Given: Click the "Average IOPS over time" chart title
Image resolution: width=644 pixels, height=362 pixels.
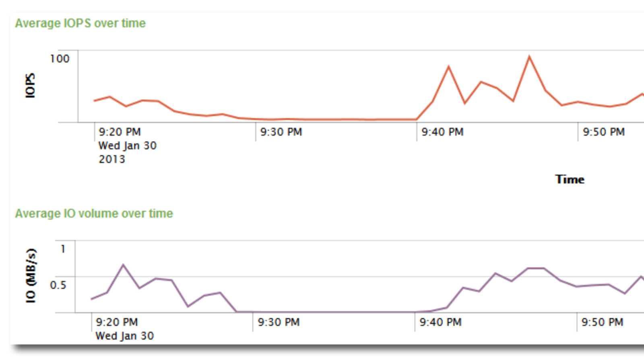Looking at the screenshot, I should click(80, 23).
